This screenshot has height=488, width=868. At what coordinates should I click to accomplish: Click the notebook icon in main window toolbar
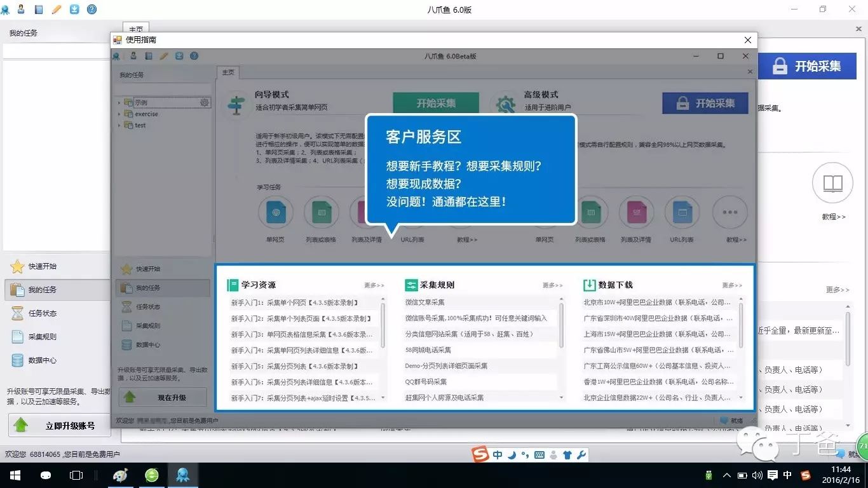39,10
